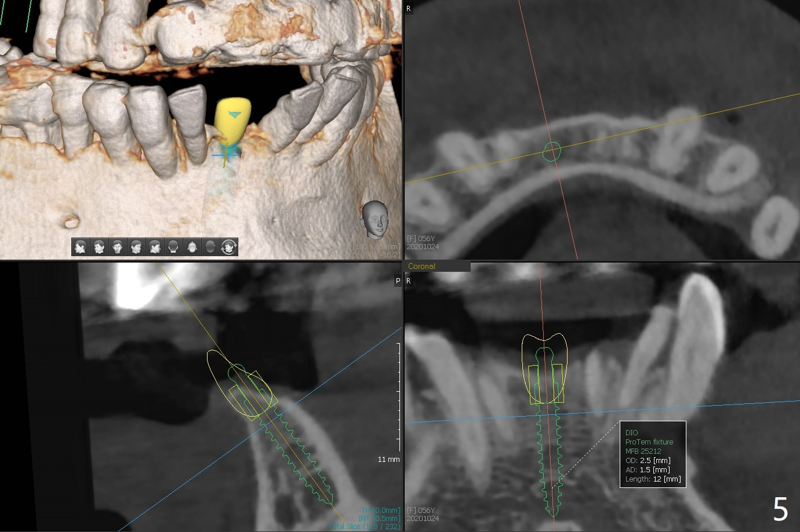This screenshot has height=532, width=800.
Task: Select the right profile head view preset
Action: pos(155,247)
